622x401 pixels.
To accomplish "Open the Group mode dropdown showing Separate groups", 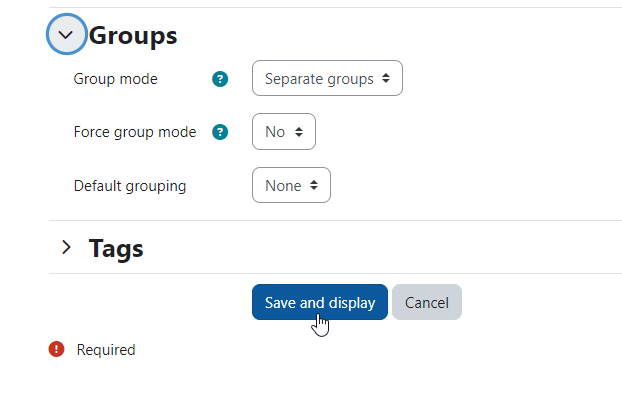I will [327, 78].
